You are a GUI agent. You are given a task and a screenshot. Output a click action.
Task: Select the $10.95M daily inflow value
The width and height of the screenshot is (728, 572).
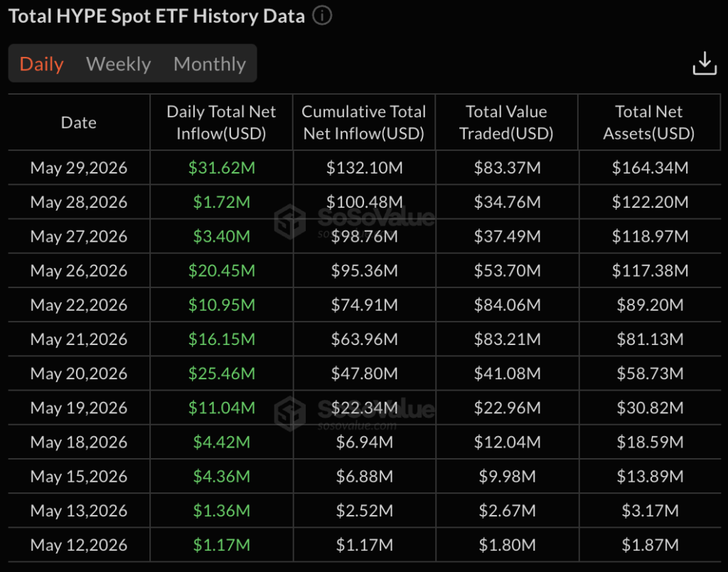pos(222,305)
